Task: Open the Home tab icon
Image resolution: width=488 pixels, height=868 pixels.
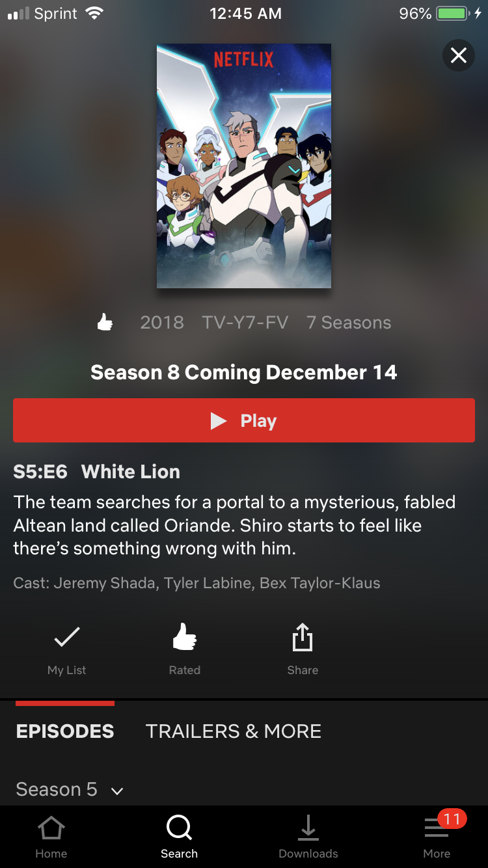Action: tap(51, 828)
